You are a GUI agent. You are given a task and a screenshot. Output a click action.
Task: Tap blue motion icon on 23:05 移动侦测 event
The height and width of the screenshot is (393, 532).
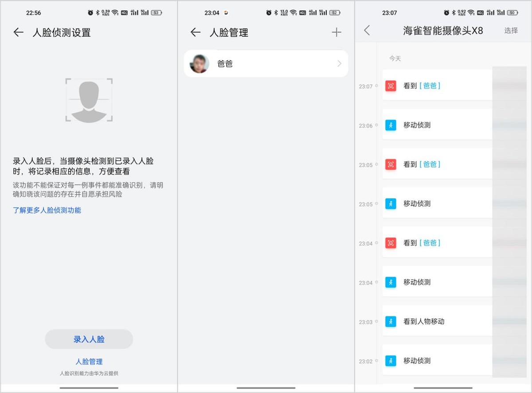click(391, 204)
